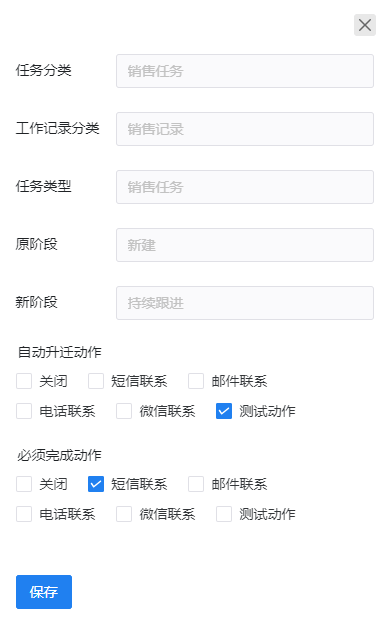Click the 任务分类 field showing 销售任务
Screen dimensions: 386x631
click(x=245, y=71)
